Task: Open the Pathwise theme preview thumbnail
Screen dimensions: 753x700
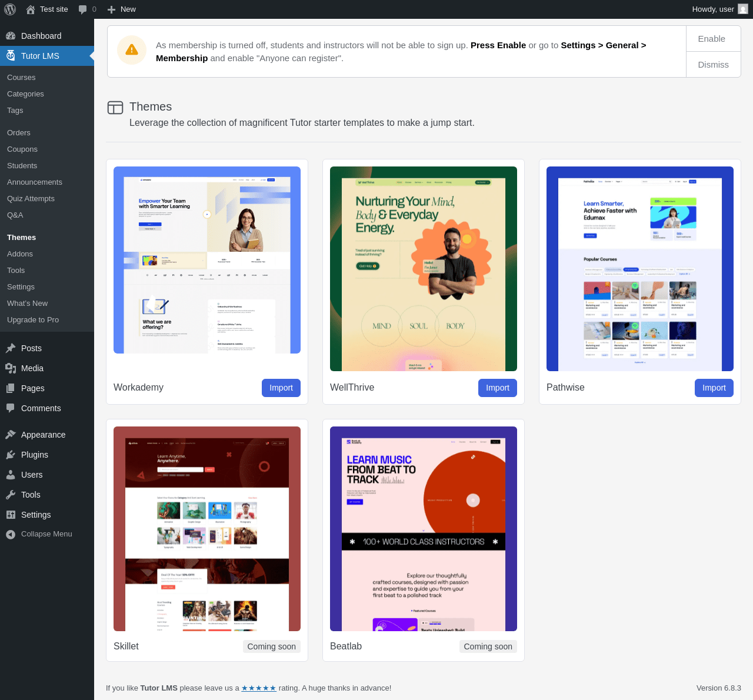Action: [x=640, y=269]
